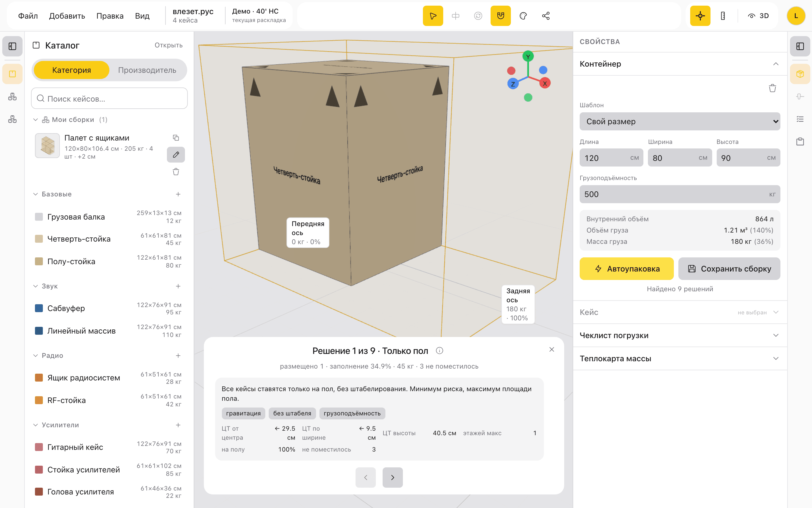Expand the Чеклист погрузки section

pos(680,335)
